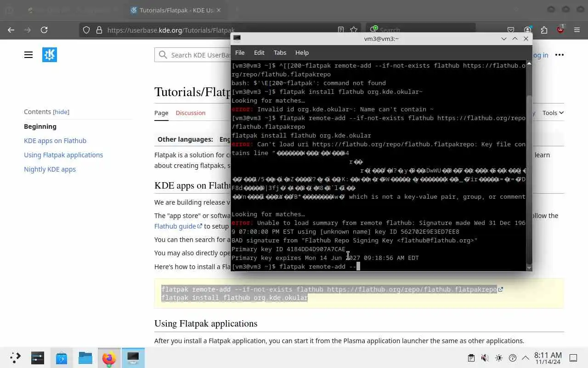Open the Firefox account icon
Image resolution: width=588 pixels, height=368 pixels.
pyautogui.click(x=527, y=30)
